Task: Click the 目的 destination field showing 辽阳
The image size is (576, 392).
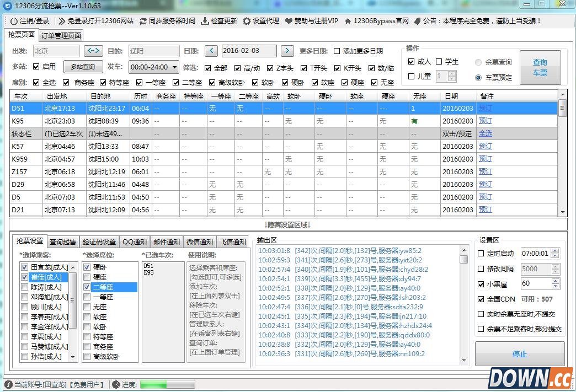Action: 154,50
